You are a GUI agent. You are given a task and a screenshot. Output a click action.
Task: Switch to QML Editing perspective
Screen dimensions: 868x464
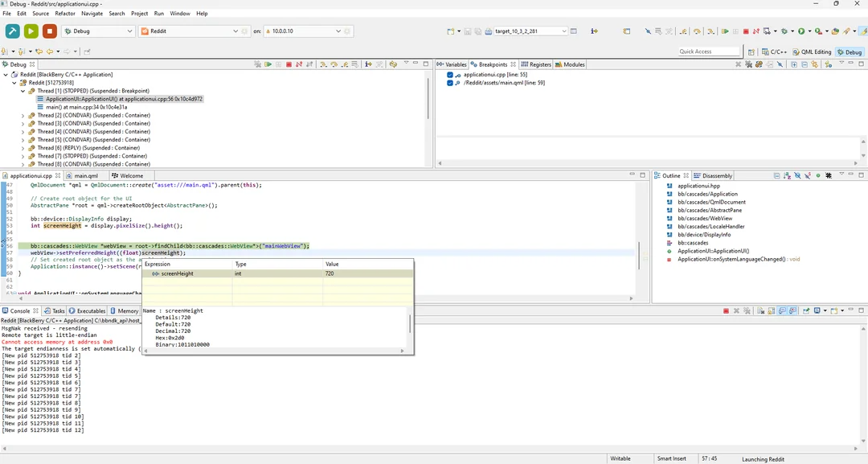(812, 52)
